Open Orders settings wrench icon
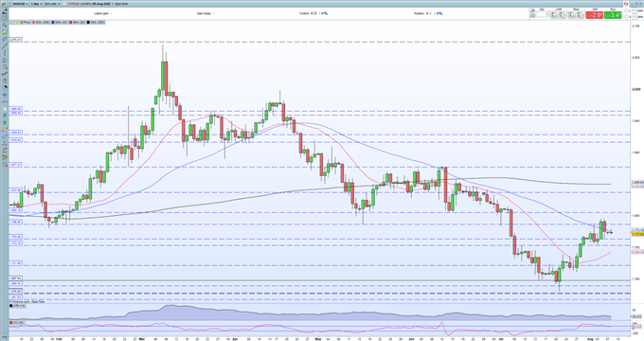The image size is (644, 341). coord(326,13)
